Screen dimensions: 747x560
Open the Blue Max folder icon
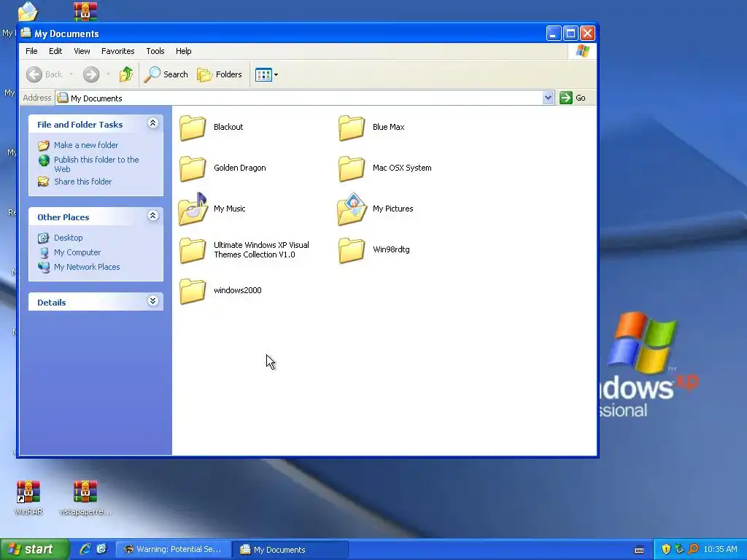click(x=352, y=128)
